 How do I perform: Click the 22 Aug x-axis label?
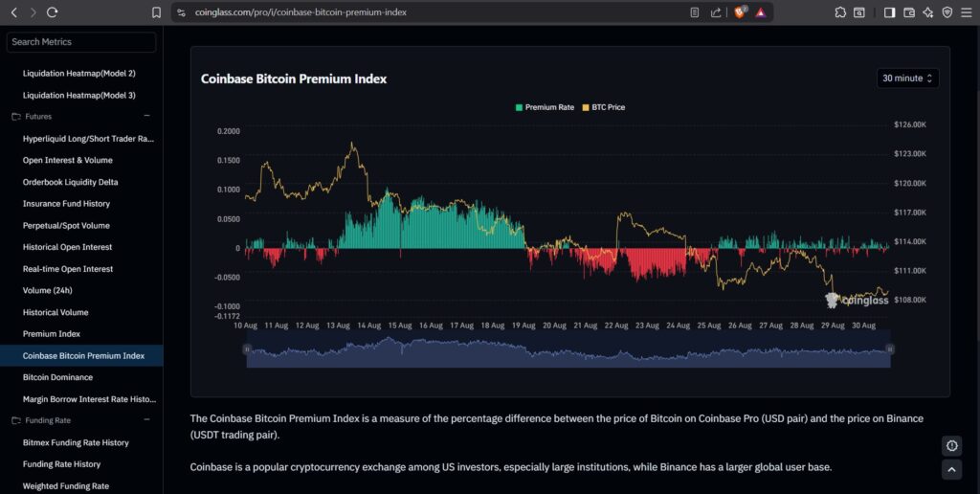(616, 326)
